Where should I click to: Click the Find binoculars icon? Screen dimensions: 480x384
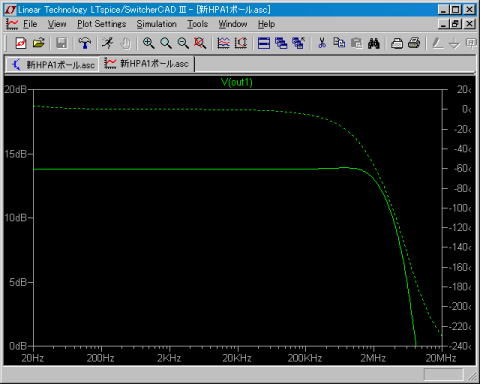click(x=374, y=43)
